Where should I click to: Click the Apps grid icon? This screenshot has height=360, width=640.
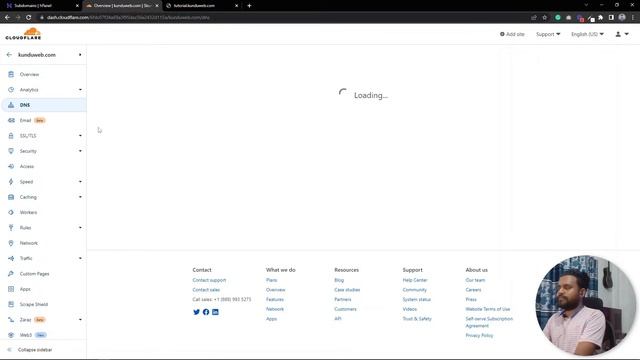point(11,289)
